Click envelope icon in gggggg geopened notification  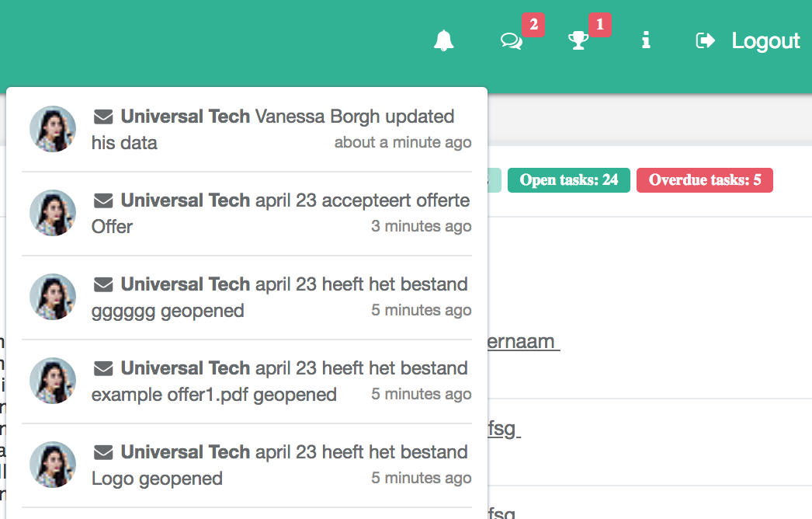[103, 285]
